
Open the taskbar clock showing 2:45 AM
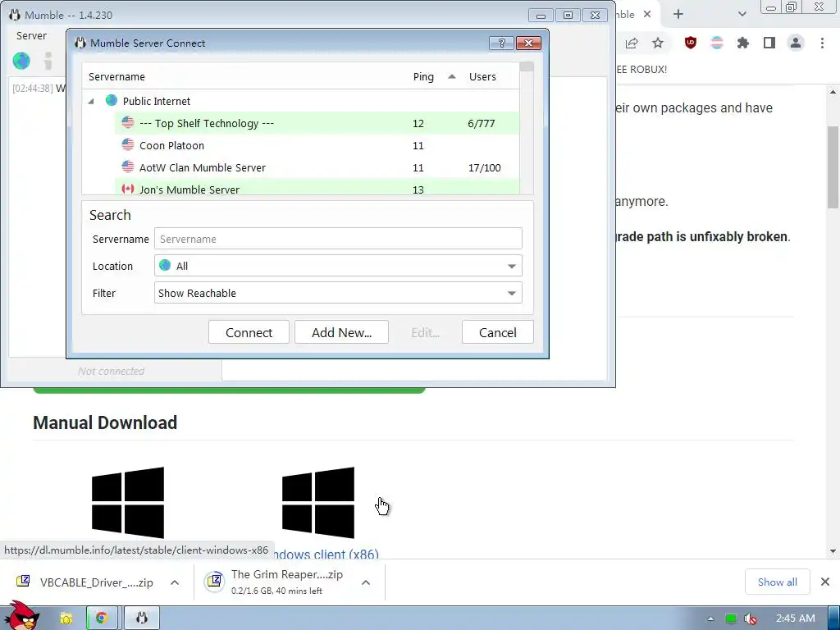(796, 619)
